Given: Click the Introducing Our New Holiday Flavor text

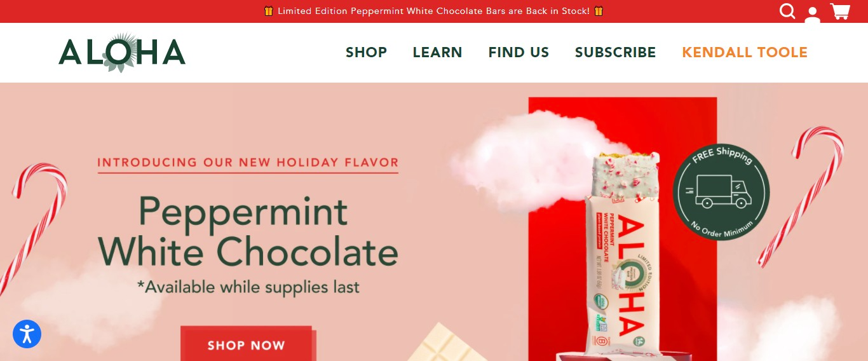Looking at the screenshot, I should [x=248, y=162].
